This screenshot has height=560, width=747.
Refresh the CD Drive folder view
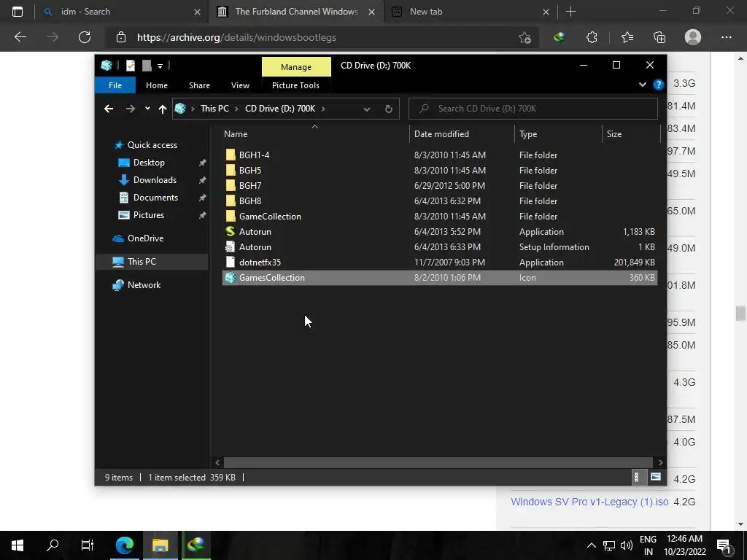click(x=388, y=109)
